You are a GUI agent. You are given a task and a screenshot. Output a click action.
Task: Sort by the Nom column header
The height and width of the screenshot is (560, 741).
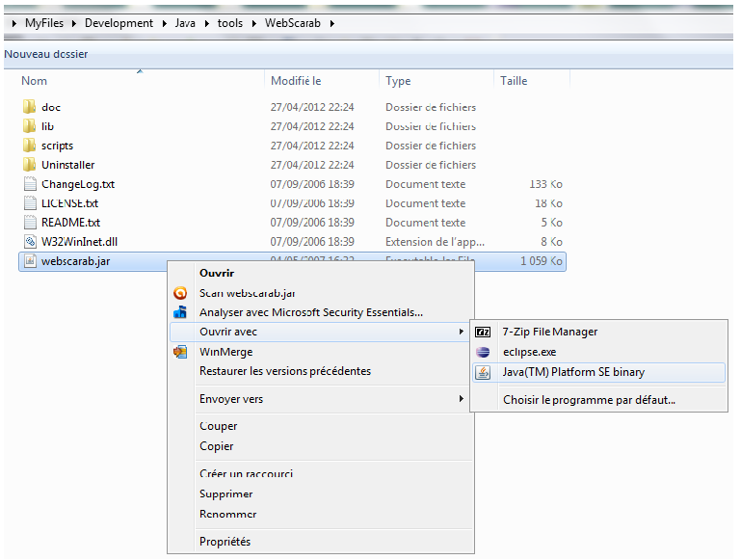pyautogui.click(x=34, y=81)
